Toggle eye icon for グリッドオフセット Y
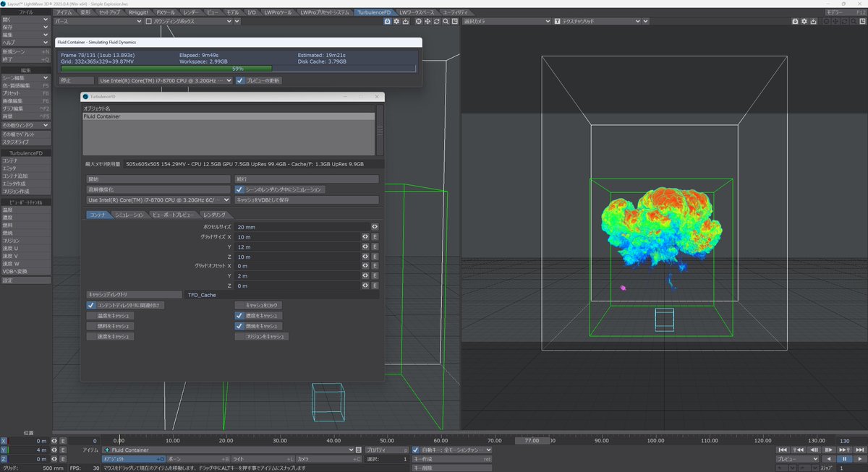The image size is (868, 472). click(x=365, y=275)
